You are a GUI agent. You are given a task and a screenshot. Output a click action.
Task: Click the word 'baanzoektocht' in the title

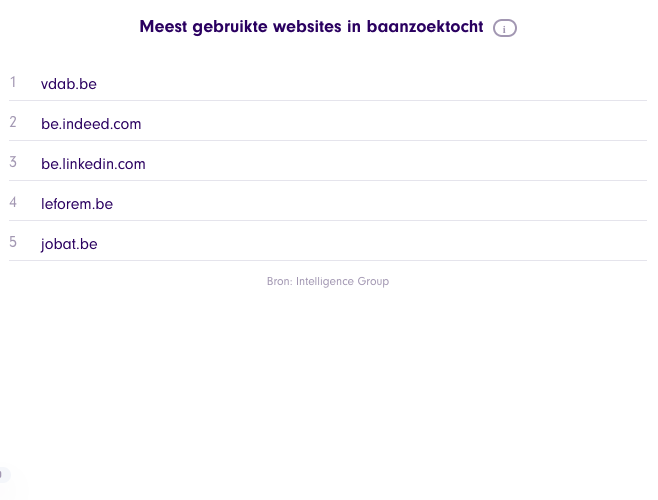(x=425, y=26)
